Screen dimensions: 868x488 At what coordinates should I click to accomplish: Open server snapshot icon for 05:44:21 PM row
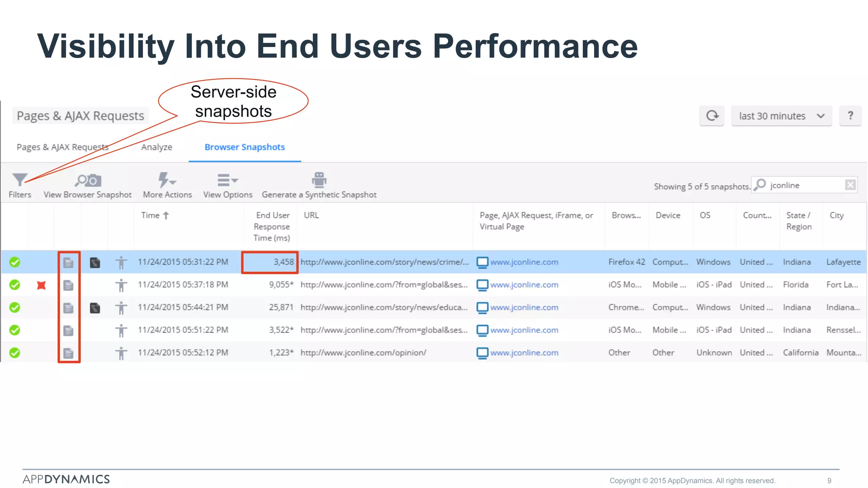68,308
